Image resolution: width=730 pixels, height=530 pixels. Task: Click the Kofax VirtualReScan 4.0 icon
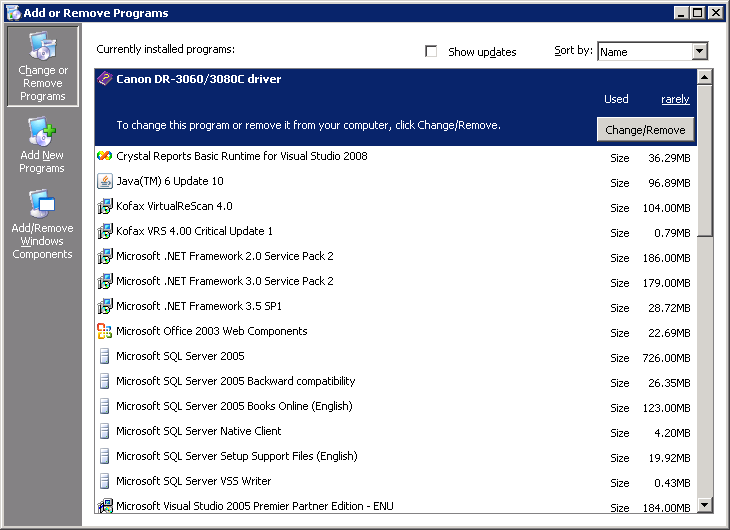[105, 206]
